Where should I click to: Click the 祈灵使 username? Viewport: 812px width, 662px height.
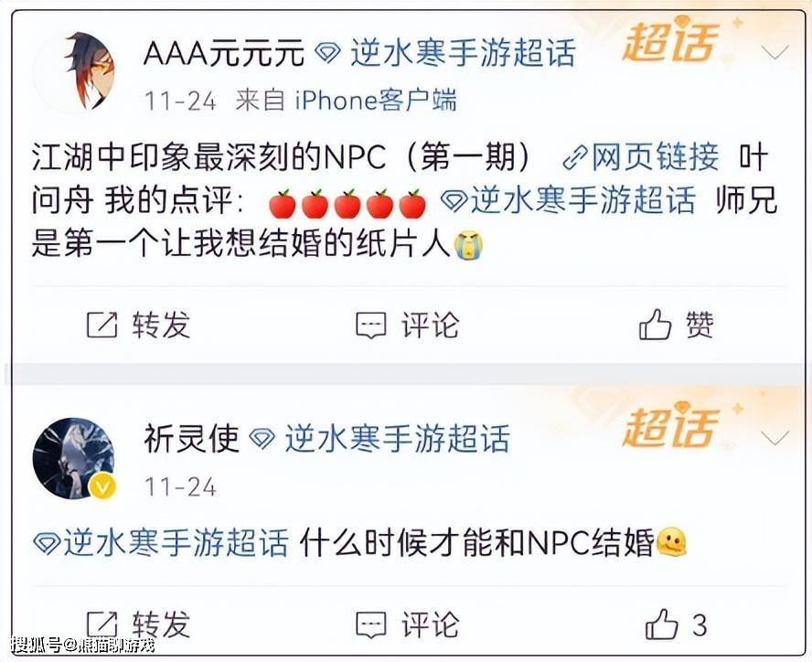coord(192,439)
